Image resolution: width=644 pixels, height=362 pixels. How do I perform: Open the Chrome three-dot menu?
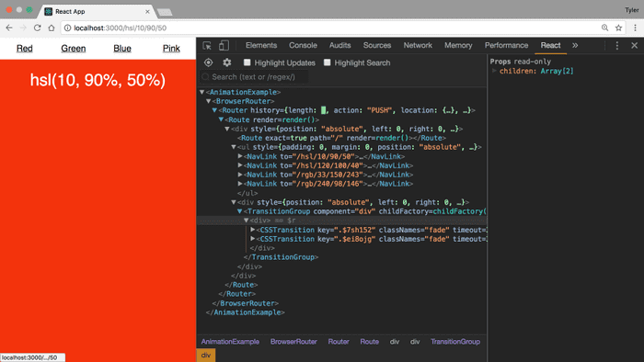click(635, 28)
